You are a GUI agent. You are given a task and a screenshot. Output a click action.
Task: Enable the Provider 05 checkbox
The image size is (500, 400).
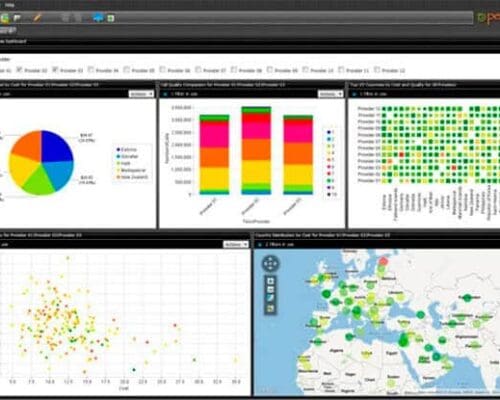point(126,70)
